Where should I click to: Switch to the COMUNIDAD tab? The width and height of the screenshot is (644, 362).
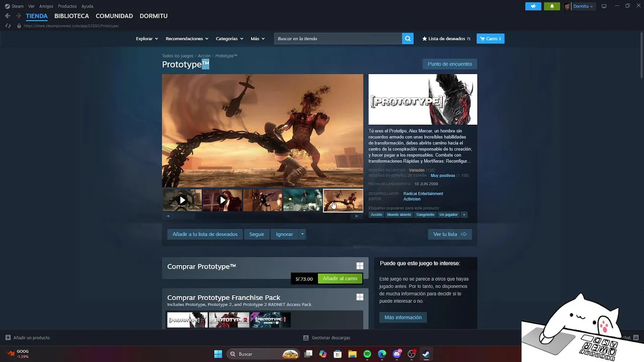(x=114, y=16)
